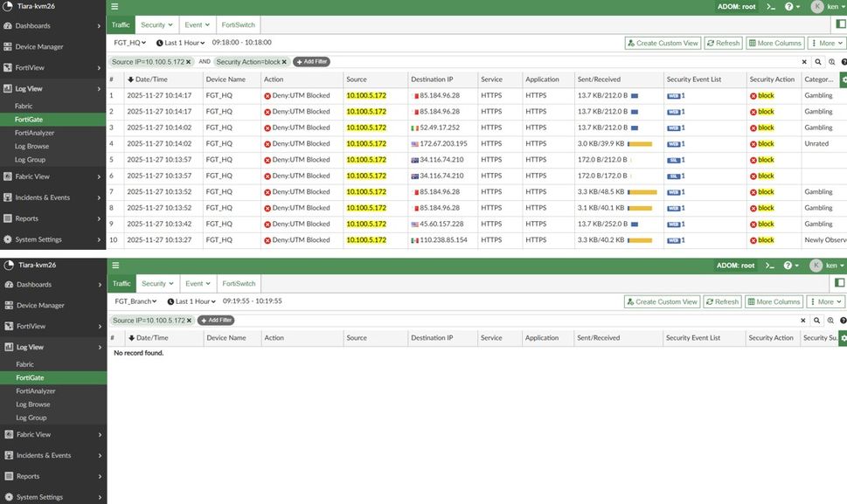Open the FGT_HQ device dropdown
Screen dimensions: 847x504
coord(130,42)
